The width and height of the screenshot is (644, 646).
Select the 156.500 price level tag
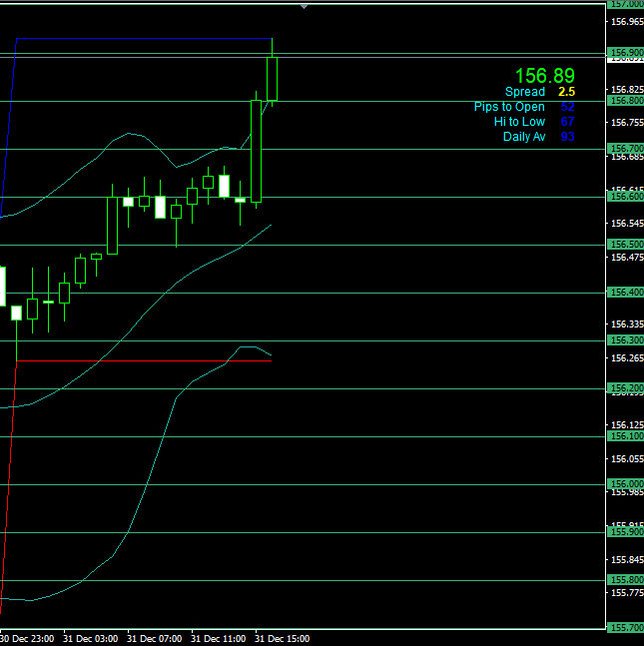pos(625,245)
